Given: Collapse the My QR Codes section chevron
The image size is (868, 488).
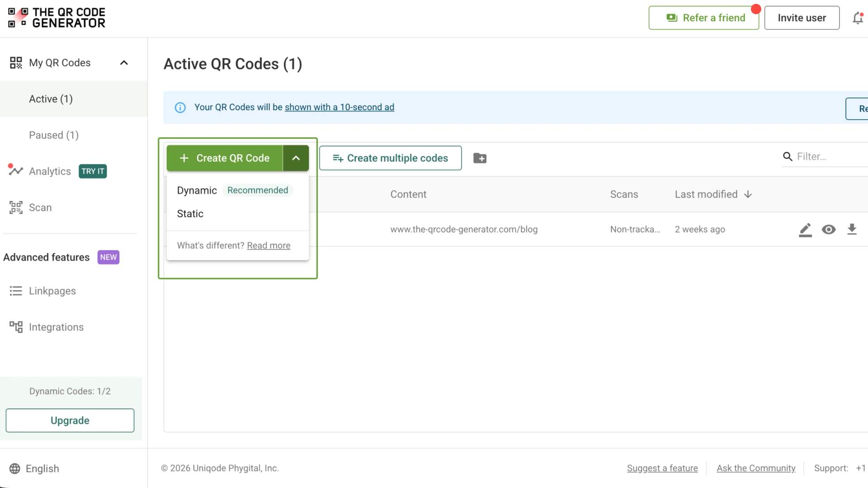Looking at the screenshot, I should [x=124, y=63].
